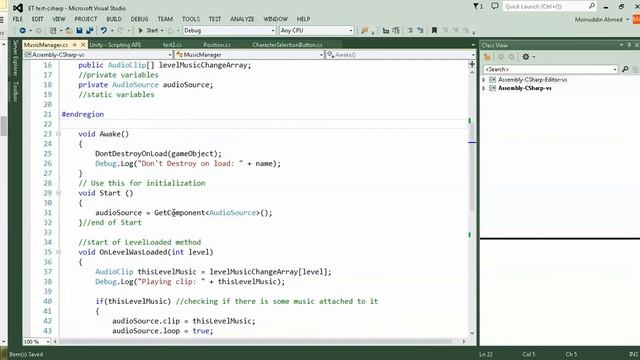The width and height of the screenshot is (640, 360).
Task: Click the Undo arrow icon
Action: pos(104,31)
